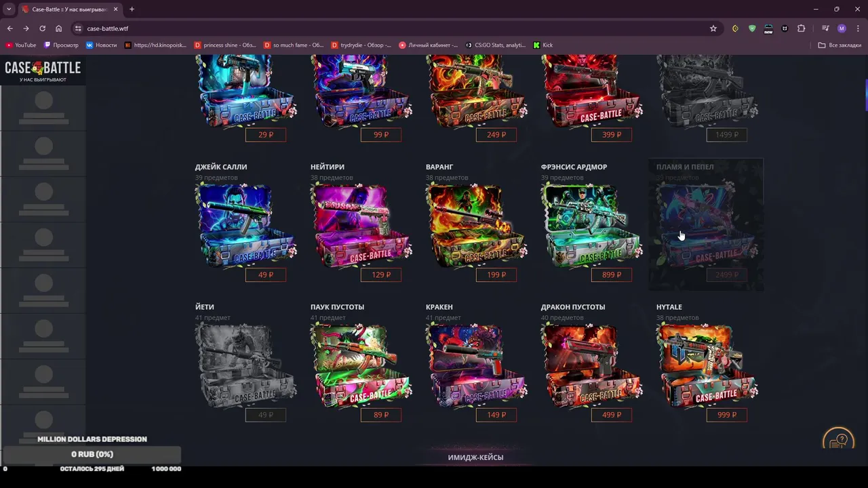The width and height of the screenshot is (868, 488).
Task: Click the greyed 1499 ₽ price button
Action: (x=727, y=135)
